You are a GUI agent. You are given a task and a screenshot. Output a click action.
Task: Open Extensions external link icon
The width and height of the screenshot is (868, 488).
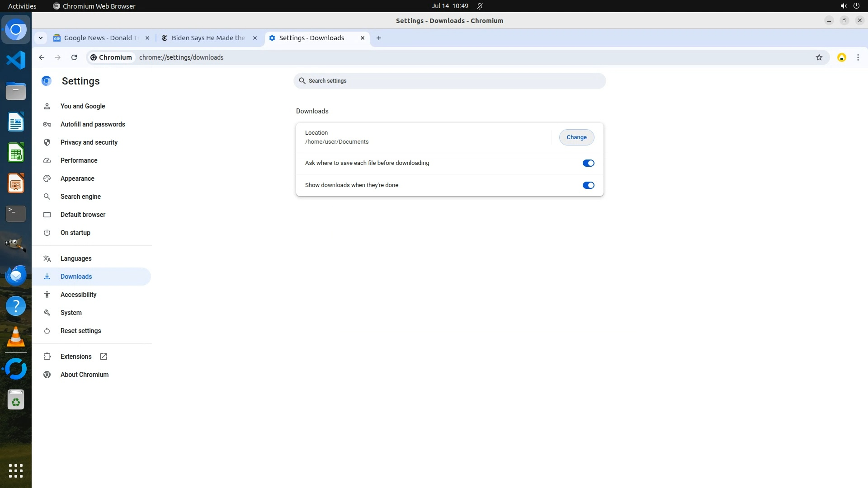click(104, 357)
